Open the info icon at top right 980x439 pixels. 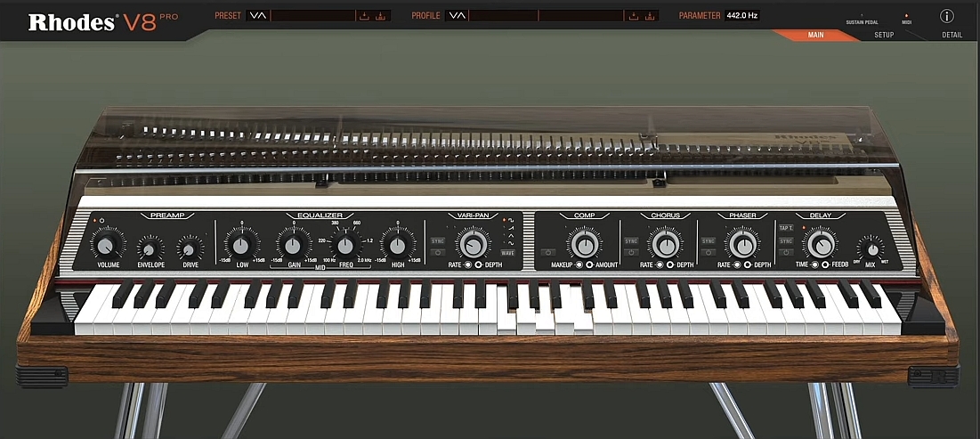coord(947,16)
